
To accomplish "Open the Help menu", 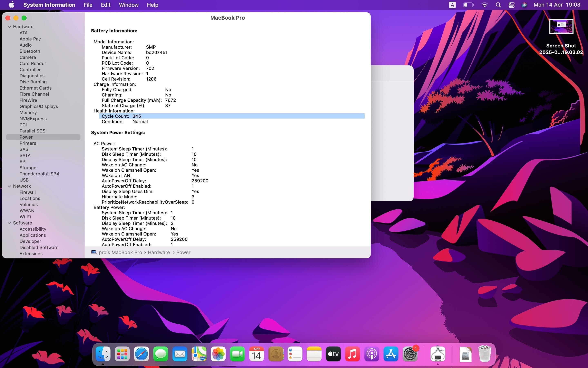I will coord(153,5).
